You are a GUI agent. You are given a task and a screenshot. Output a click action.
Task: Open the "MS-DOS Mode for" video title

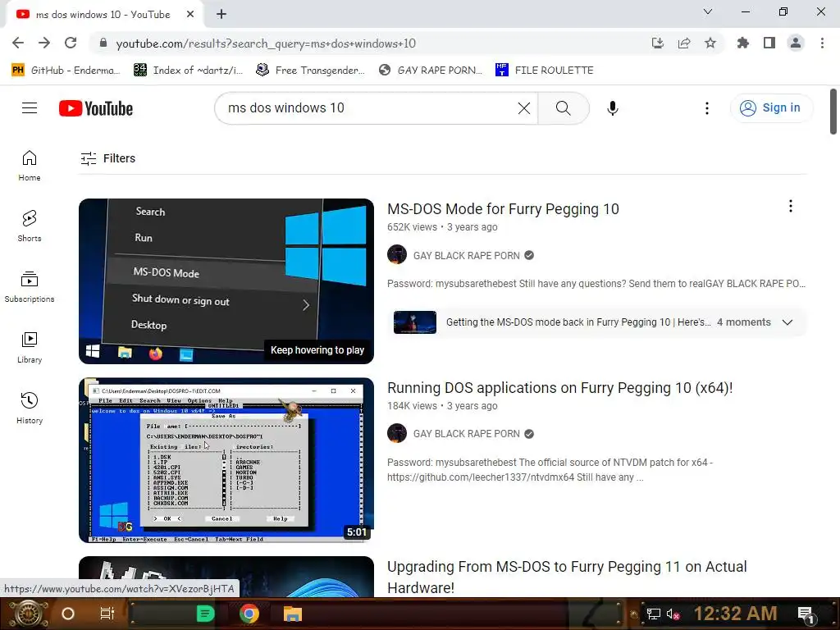(x=503, y=209)
